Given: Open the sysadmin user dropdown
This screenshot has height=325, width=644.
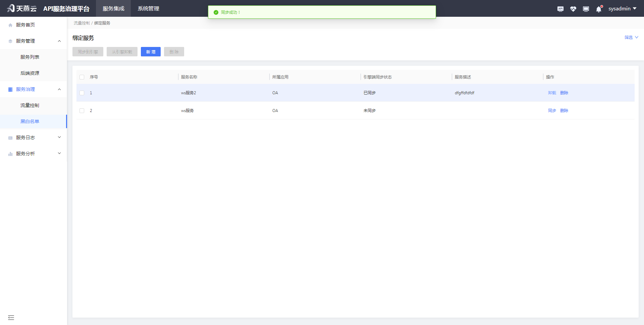Looking at the screenshot, I should click(x=622, y=8).
